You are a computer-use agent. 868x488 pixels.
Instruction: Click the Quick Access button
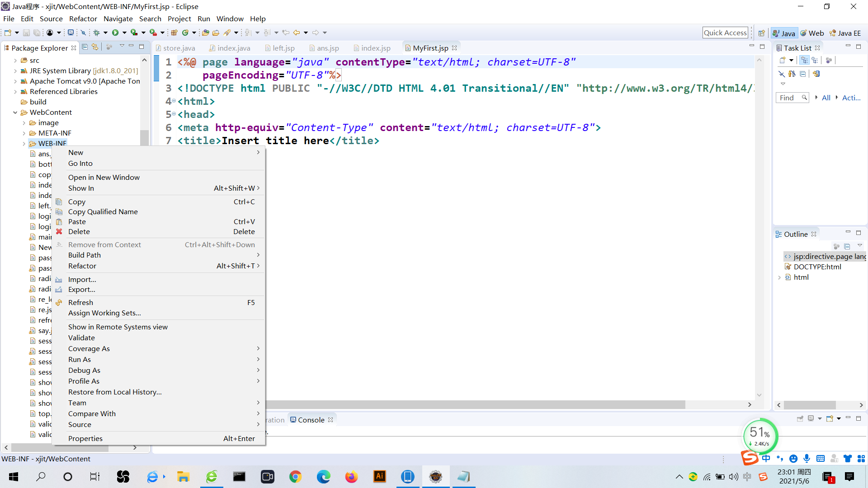pos(725,33)
